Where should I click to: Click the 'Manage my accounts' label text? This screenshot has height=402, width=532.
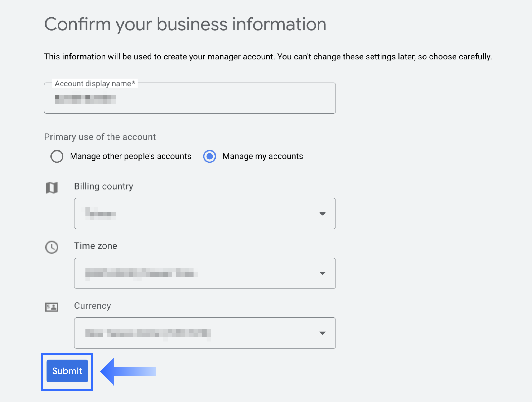pos(263,156)
